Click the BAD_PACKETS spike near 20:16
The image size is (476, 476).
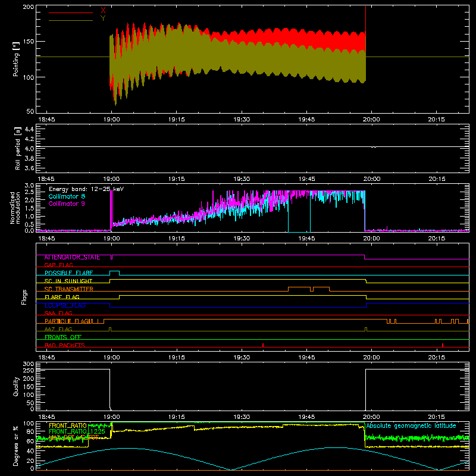pyautogui.click(x=443, y=345)
